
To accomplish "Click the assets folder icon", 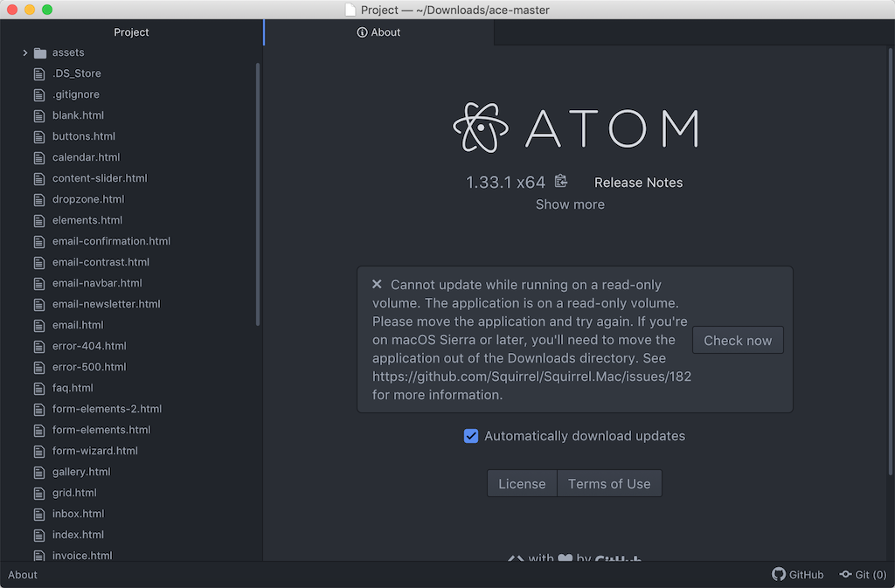I will click(x=40, y=52).
